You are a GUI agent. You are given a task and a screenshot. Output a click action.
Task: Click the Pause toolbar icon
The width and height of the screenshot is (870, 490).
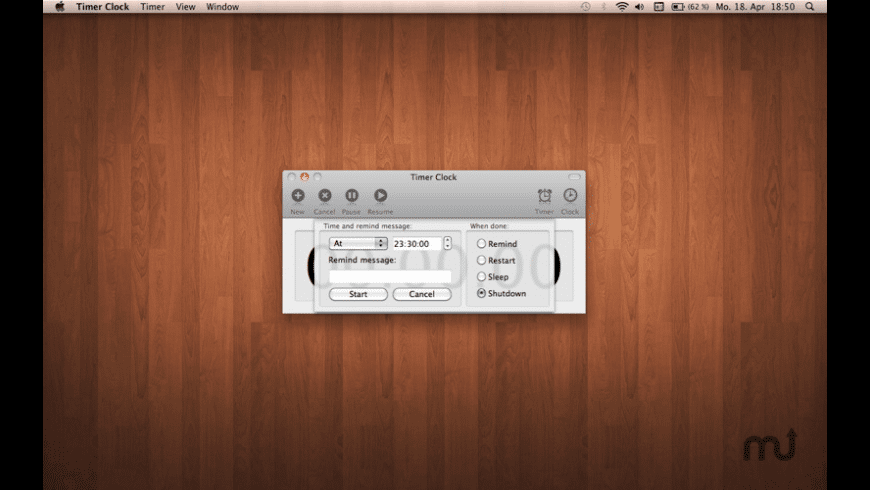click(x=352, y=196)
